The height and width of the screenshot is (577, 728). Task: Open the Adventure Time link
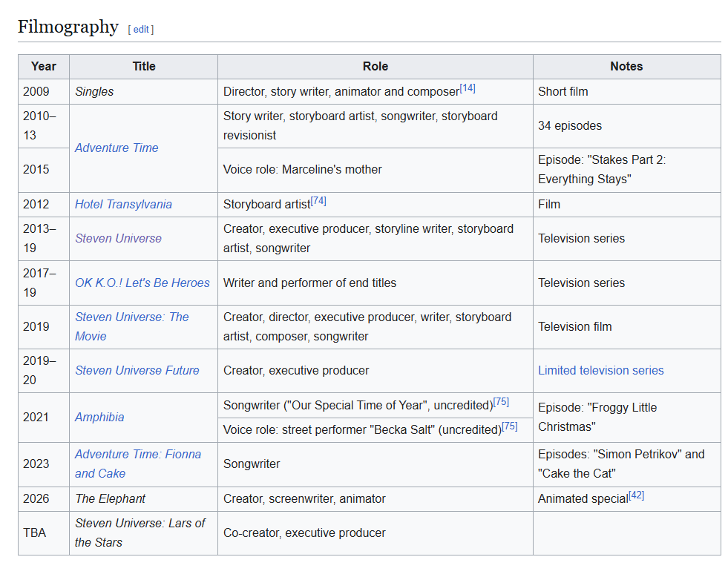(x=117, y=148)
